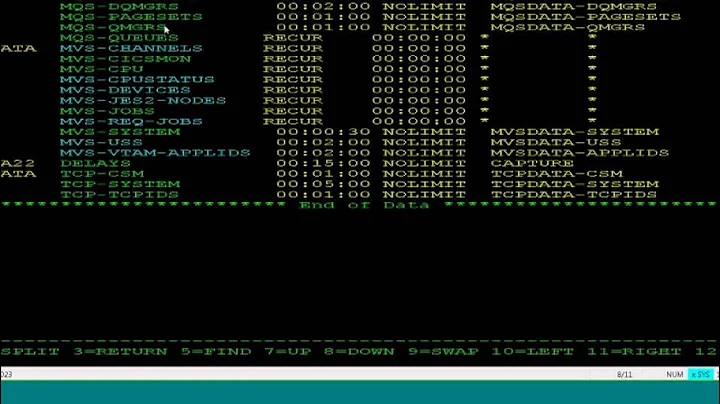Select the TCP-SYSTEM entry
720x404 pixels.
[120, 184]
